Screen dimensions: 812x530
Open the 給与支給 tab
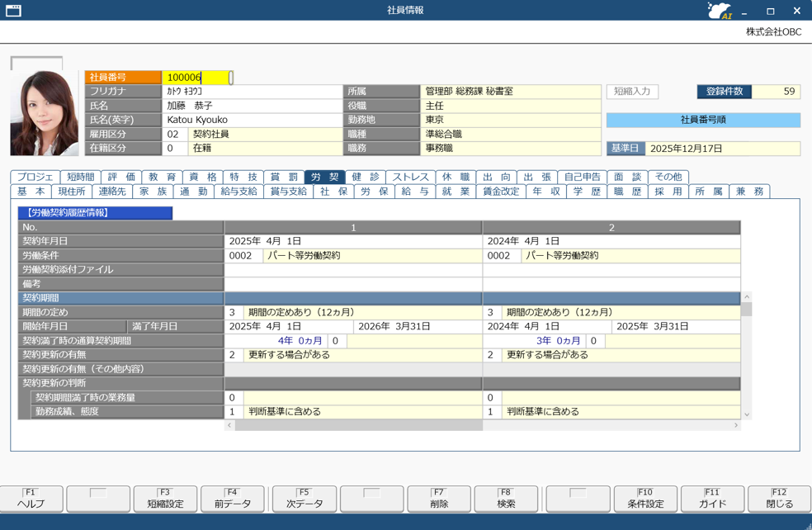238,192
